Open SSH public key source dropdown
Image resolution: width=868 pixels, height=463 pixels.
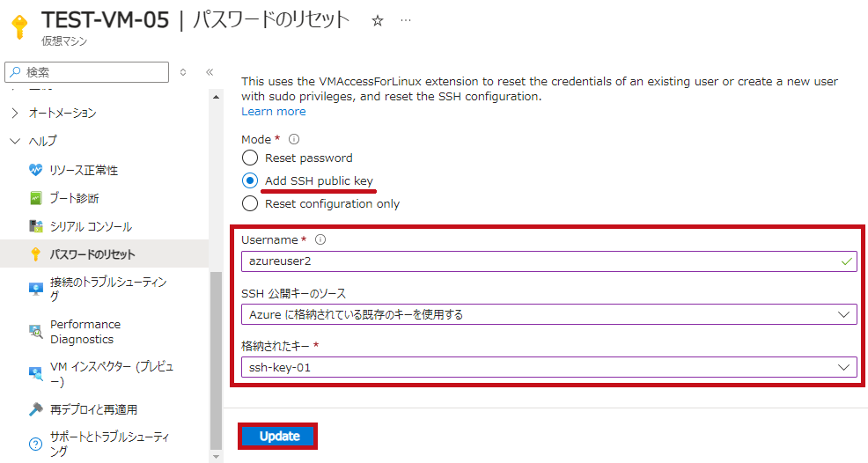click(x=548, y=314)
